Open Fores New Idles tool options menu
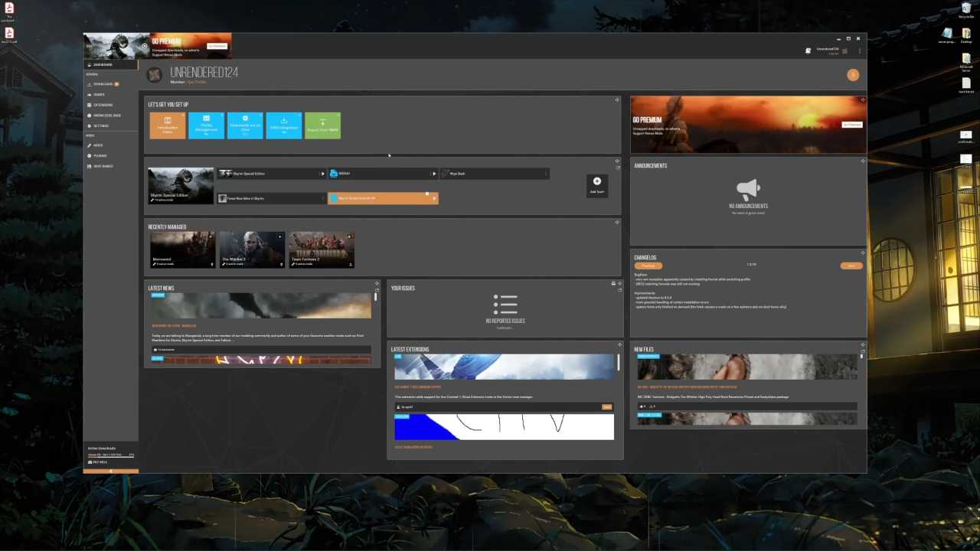This screenshot has height=551, width=980. coord(323,198)
